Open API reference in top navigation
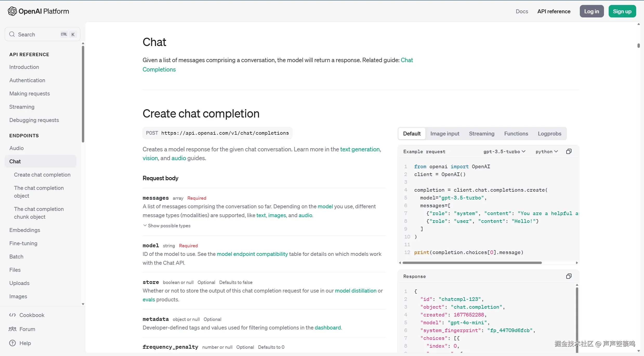Screen dimensions: 644x356 [x=554, y=11]
